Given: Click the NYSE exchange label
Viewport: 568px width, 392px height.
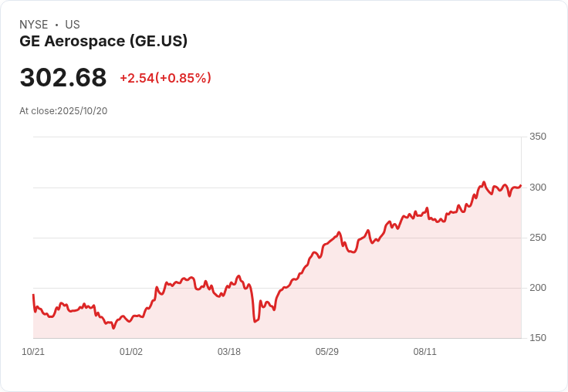Looking at the screenshot, I should (34, 25).
